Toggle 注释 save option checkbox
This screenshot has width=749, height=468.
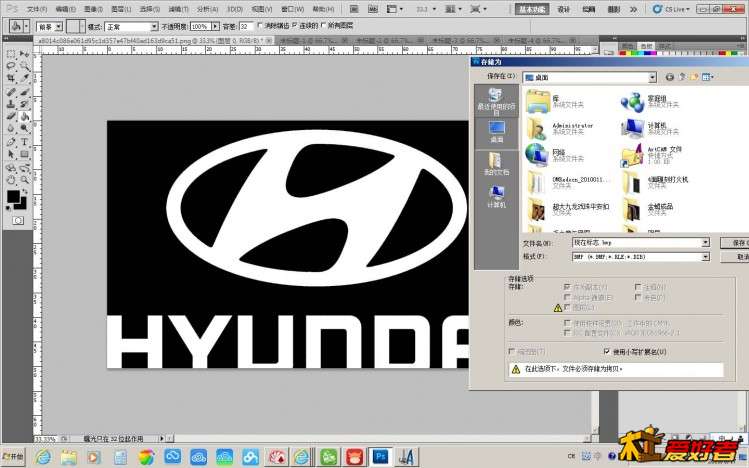638,287
